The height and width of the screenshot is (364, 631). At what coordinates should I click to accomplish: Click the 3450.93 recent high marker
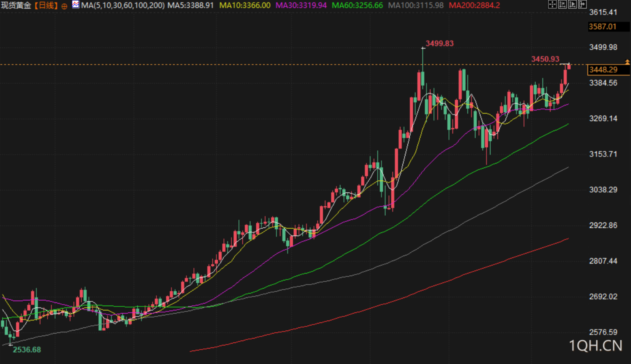click(545, 59)
